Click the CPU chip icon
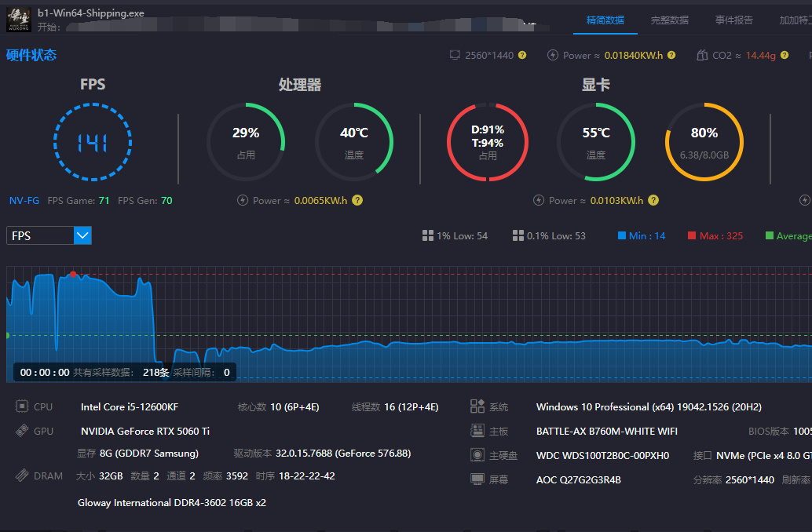Image resolution: width=812 pixels, height=532 pixels. click(x=22, y=406)
